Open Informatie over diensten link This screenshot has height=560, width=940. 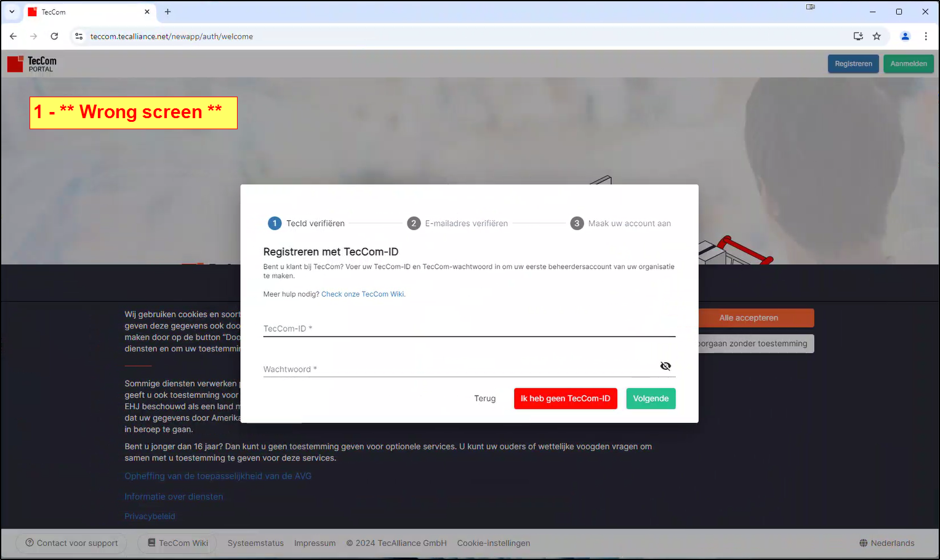(174, 497)
